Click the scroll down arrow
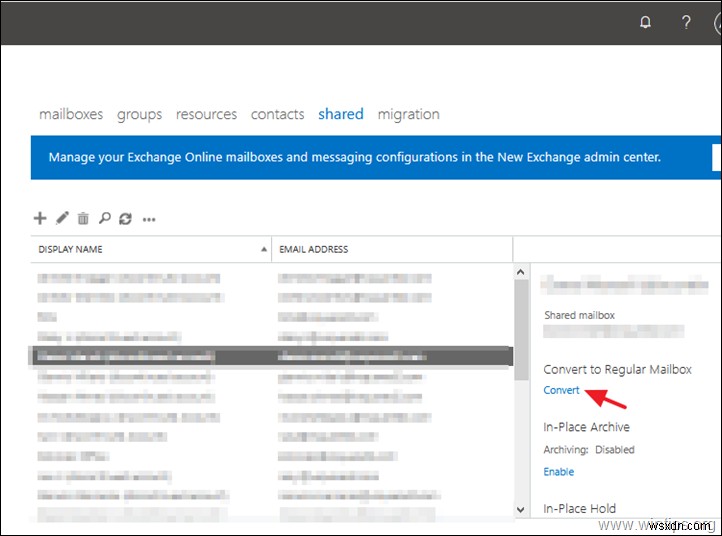 coord(520,509)
